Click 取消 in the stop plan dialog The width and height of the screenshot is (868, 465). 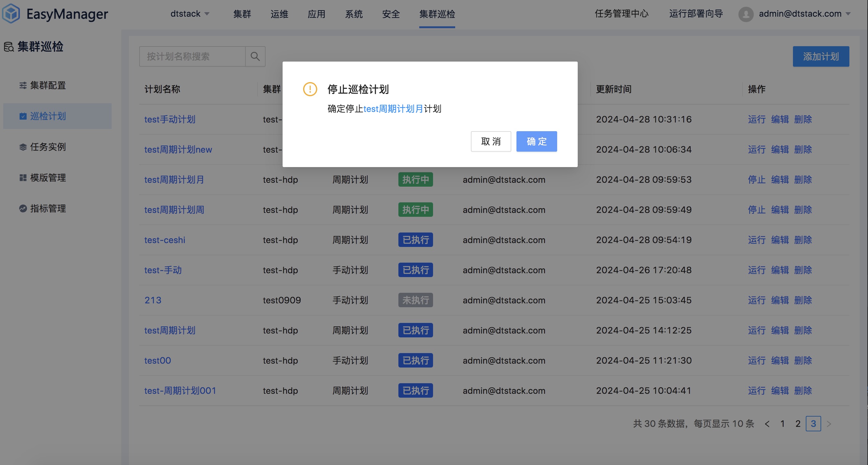tap(490, 141)
